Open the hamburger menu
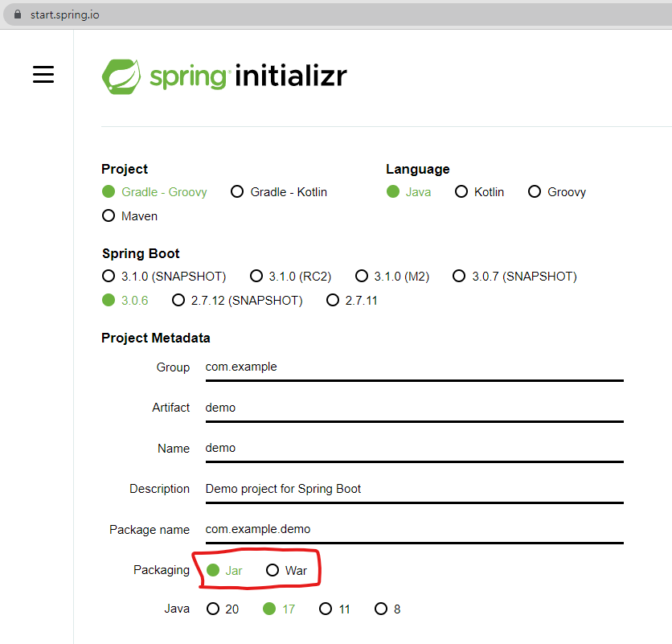 pyautogui.click(x=43, y=74)
